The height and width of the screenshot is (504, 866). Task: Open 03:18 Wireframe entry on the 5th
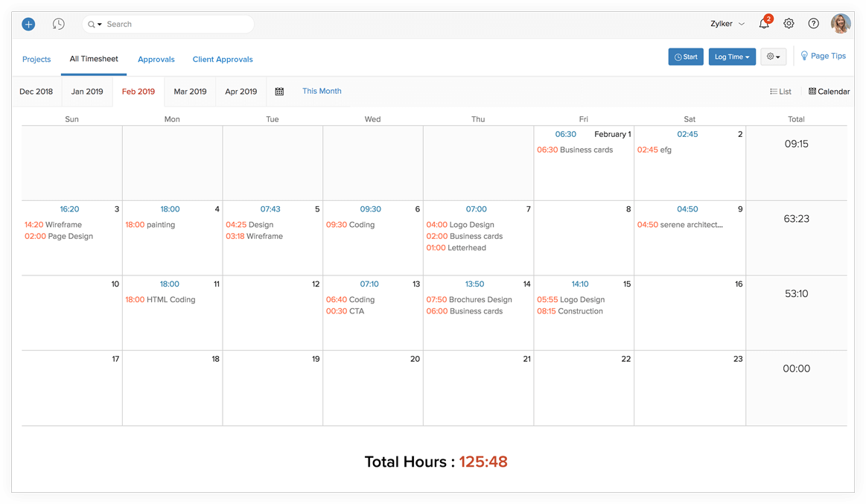pos(254,236)
